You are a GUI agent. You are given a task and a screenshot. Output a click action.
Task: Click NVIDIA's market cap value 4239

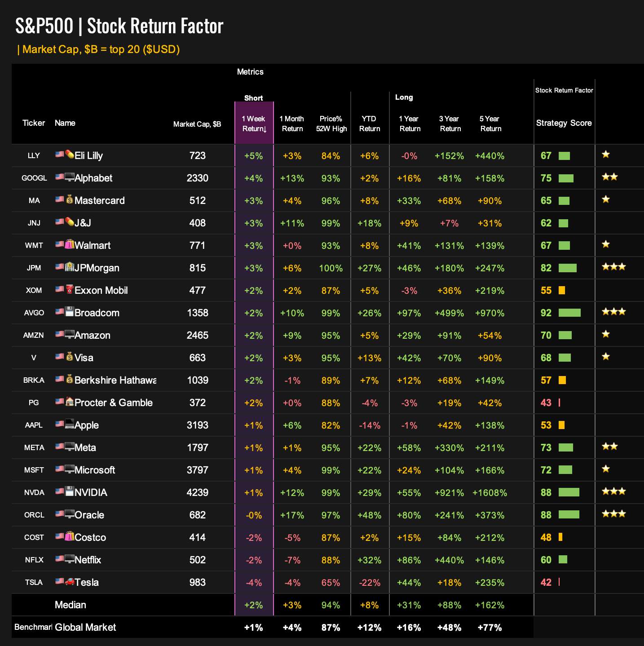click(x=198, y=492)
